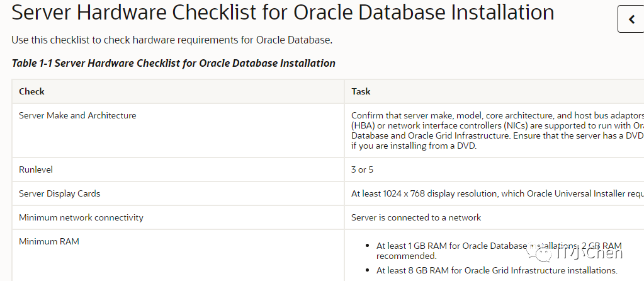
Task: Click the Table 1-1 italic caption
Action: click(x=173, y=63)
